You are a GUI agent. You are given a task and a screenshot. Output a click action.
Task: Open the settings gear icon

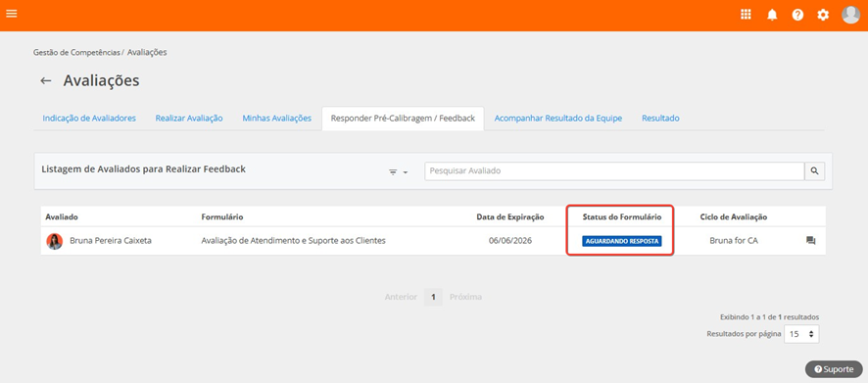point(823,15)
